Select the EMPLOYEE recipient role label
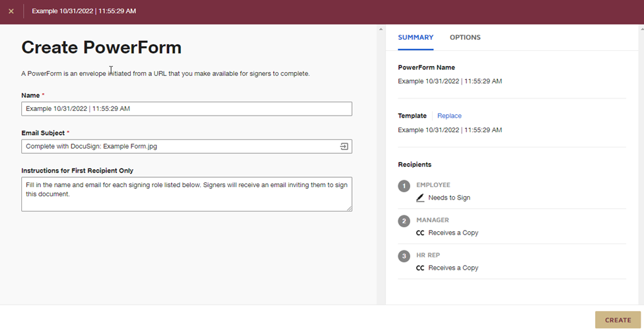Image resolution: width=644 pixels, height=333 pixels. tap(433, 185)
